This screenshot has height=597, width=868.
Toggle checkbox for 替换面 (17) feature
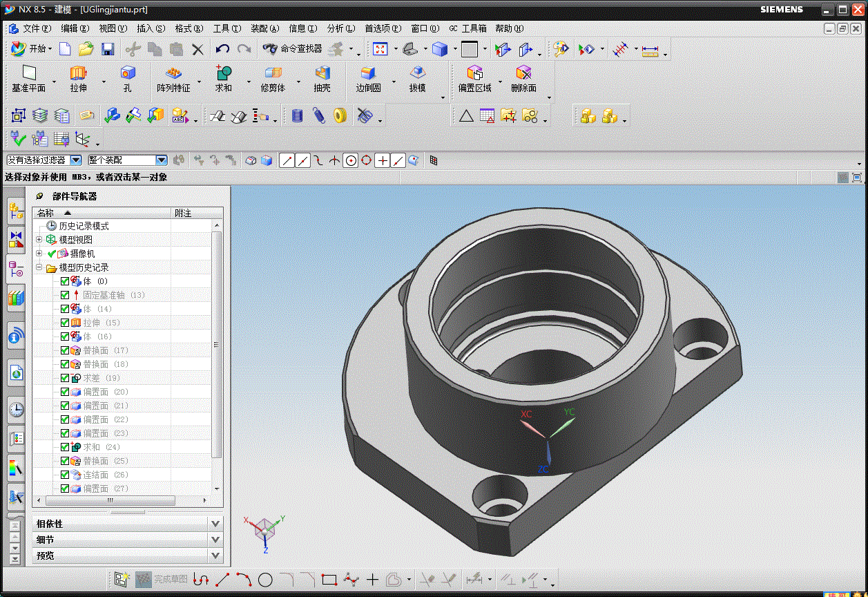coord(65,350)
